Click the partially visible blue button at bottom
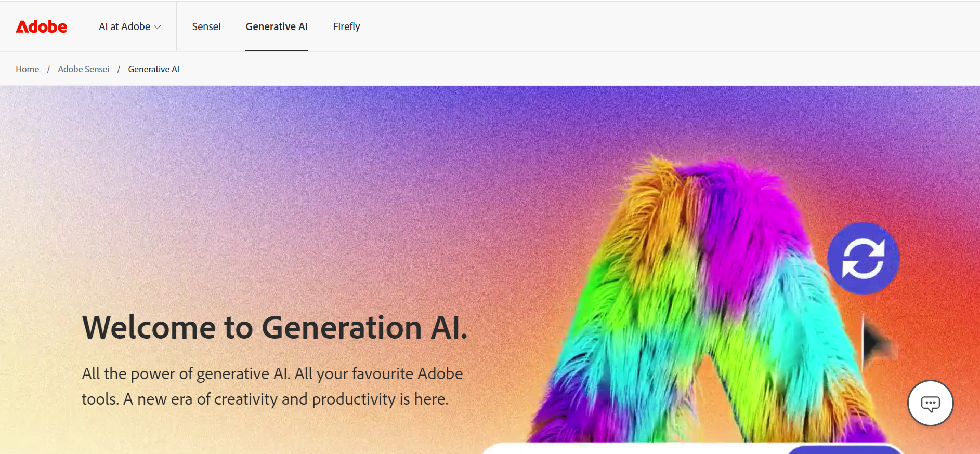980x454 pixels. coord(845,450)
